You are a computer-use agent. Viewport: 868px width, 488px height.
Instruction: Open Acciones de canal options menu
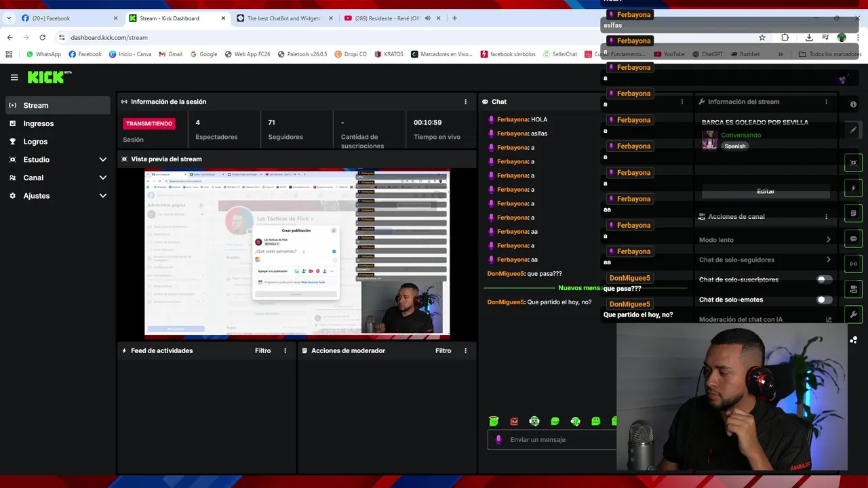pyautogui.click(x=826, y=217)
